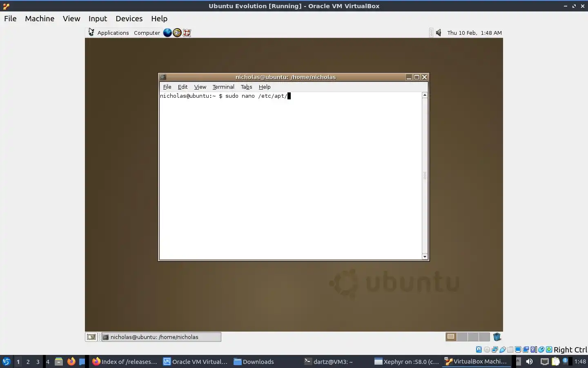Click the Right Ctrl host key indicator
Image resolution: width=588 pixels, height=368 pixels.
[x=570, y=350]
